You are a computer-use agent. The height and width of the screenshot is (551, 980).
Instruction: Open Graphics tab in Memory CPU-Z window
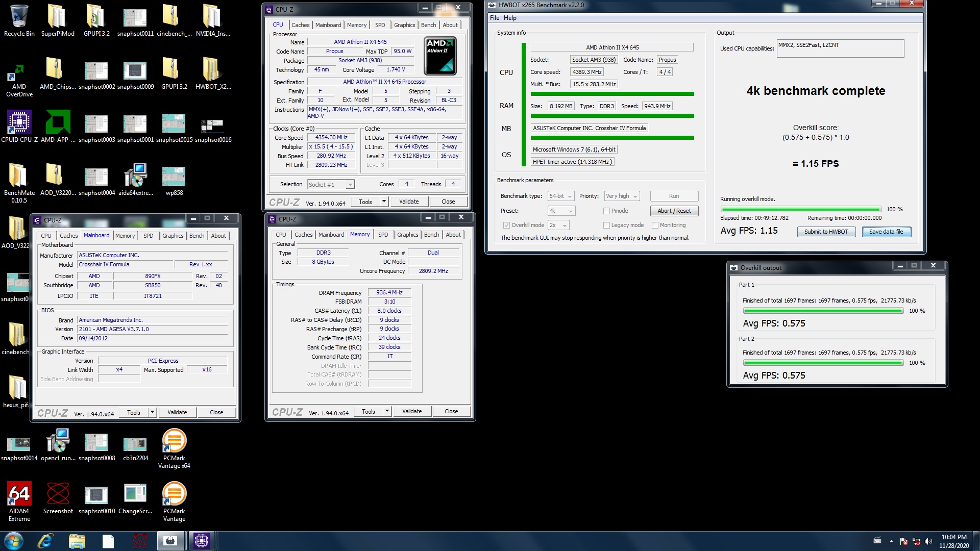[x=407, y=235]
